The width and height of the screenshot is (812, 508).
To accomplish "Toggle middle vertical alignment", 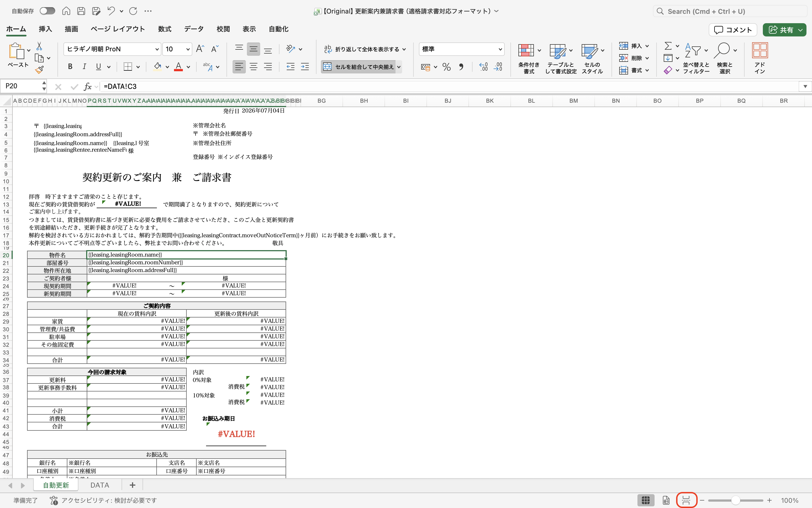I will pos(254,49).
